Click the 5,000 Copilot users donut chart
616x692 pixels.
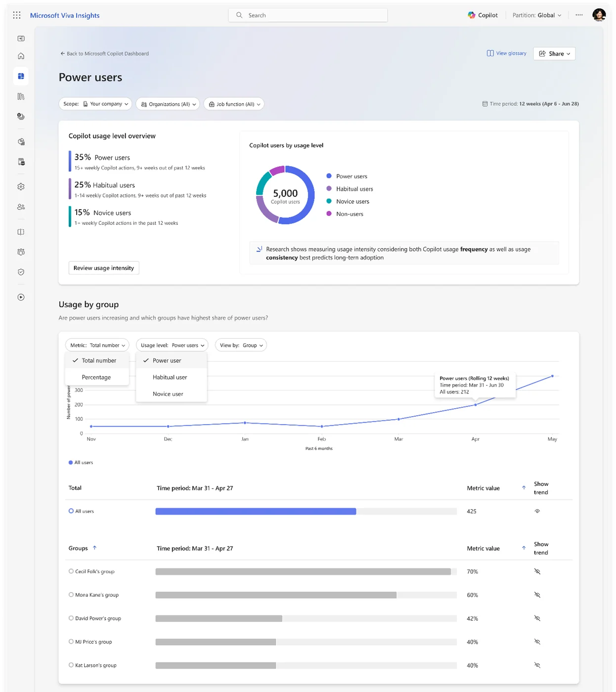(285, 195)
